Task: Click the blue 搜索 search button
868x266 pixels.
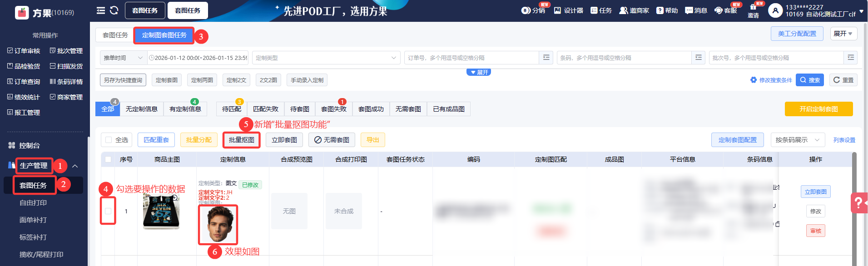Action: 810,80
